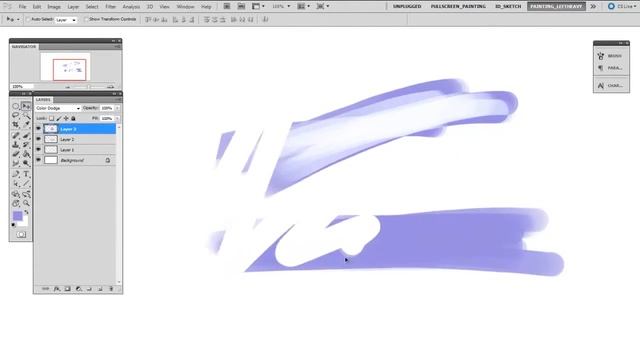Select the Brush tool
Viewport: 640px width, 360px height.
[26, 135]
